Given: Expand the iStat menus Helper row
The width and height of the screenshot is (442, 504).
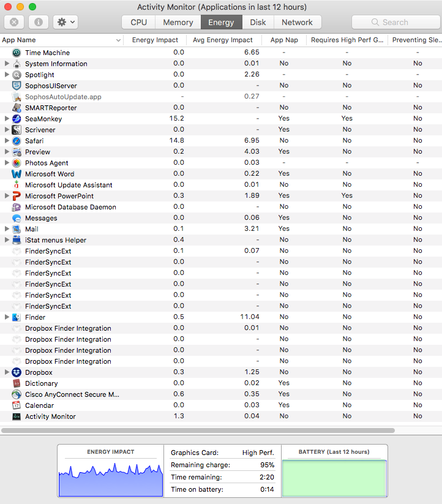Looking at the screenshot, I should pyautogui.click(x=7, y=240).
